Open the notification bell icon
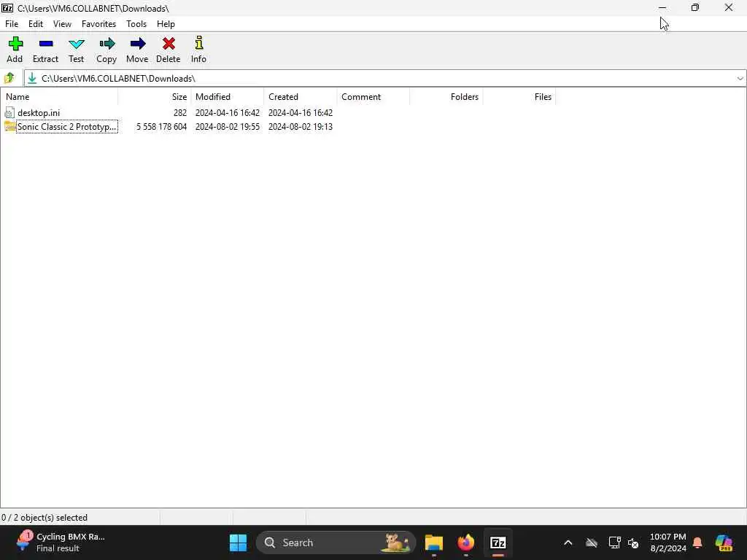 (697, 542)
